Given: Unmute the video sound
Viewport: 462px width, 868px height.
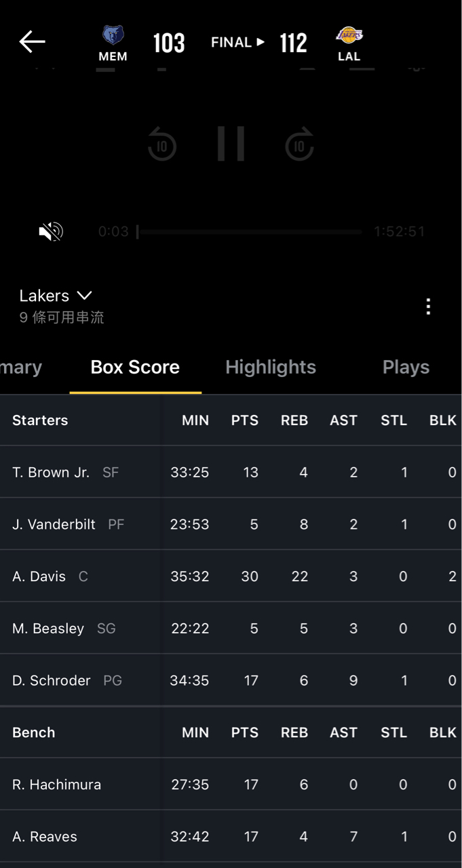Looking at the screenshot, I should pos(51,232).
